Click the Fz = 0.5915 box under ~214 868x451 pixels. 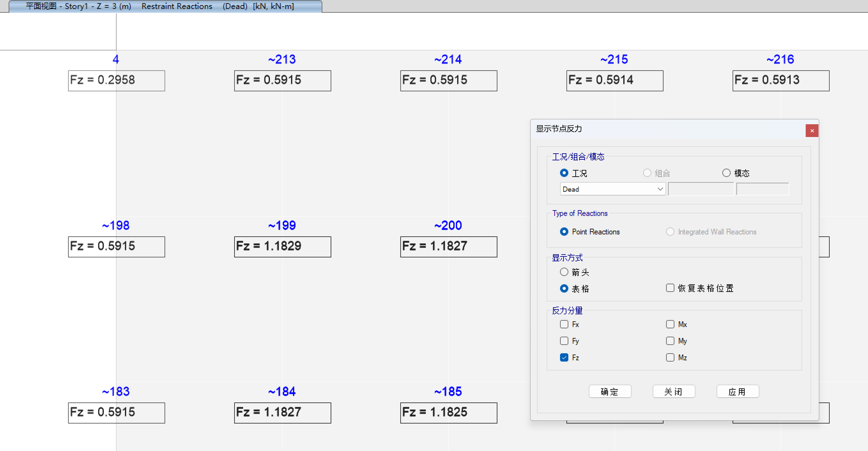tap(449, 81)
